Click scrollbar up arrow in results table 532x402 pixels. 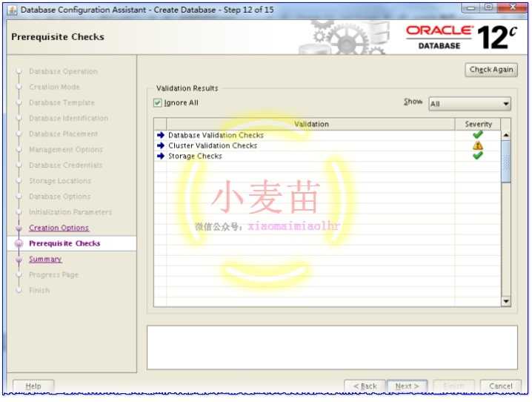pos(506,135)
